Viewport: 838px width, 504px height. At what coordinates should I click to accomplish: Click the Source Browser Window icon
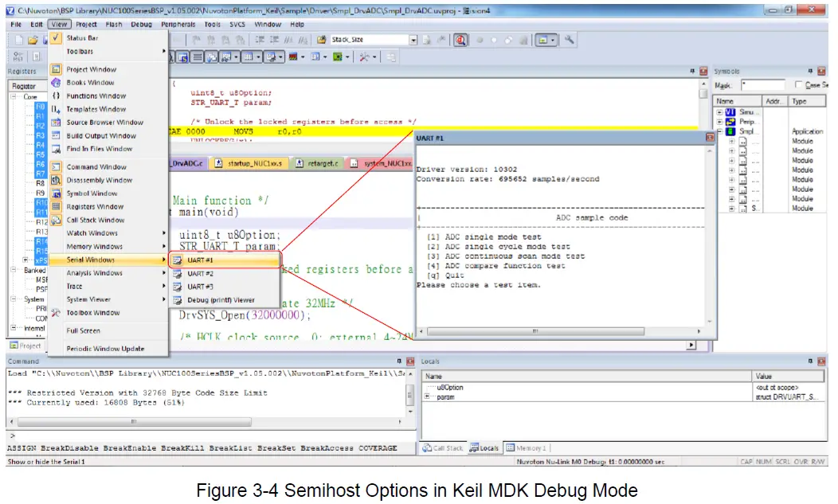56,123
